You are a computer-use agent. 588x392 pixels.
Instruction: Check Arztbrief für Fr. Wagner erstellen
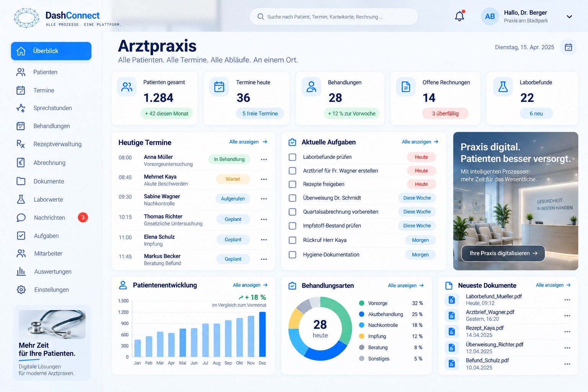(x=292, y=171)
